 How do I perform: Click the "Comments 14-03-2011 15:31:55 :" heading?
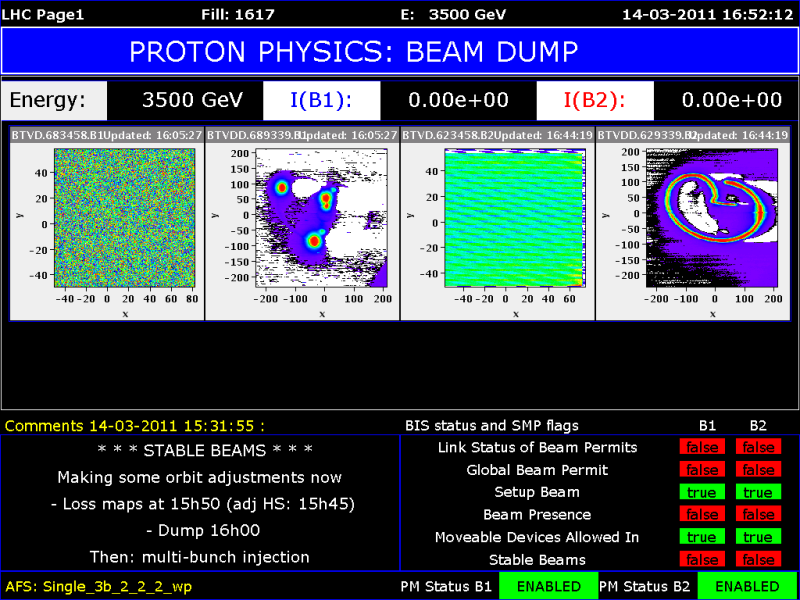[135, 426]
